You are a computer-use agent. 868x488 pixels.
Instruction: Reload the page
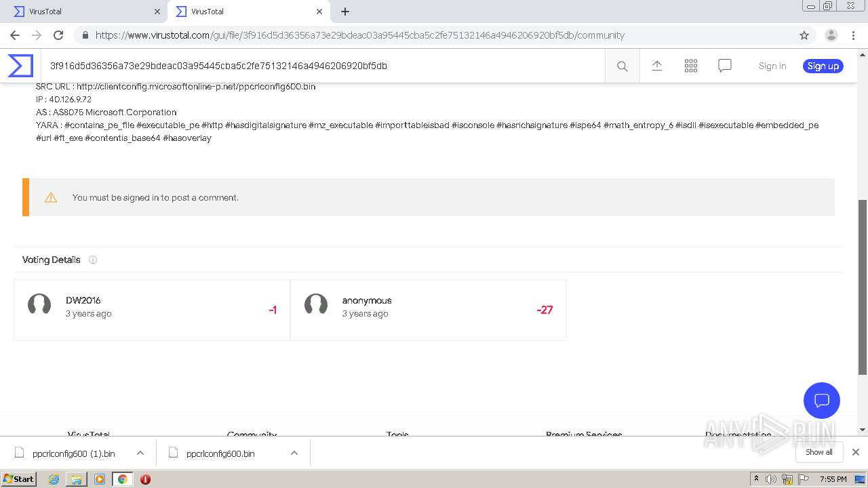58,35
